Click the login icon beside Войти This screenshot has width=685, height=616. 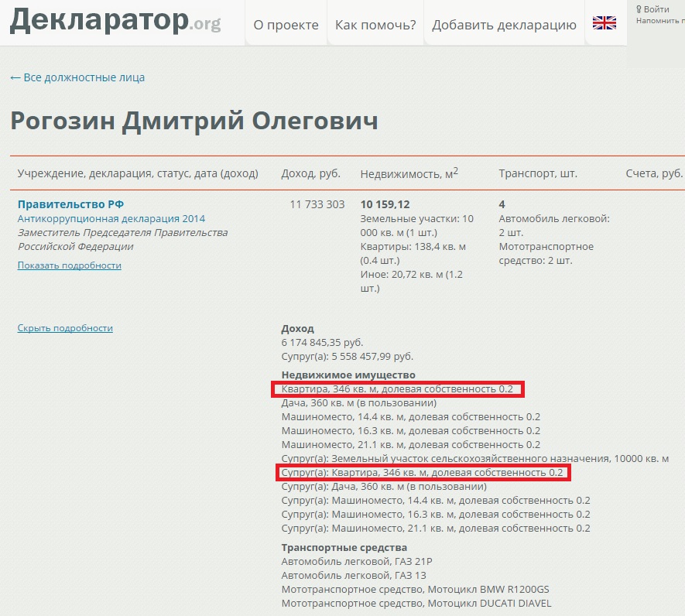pos(639,9)
